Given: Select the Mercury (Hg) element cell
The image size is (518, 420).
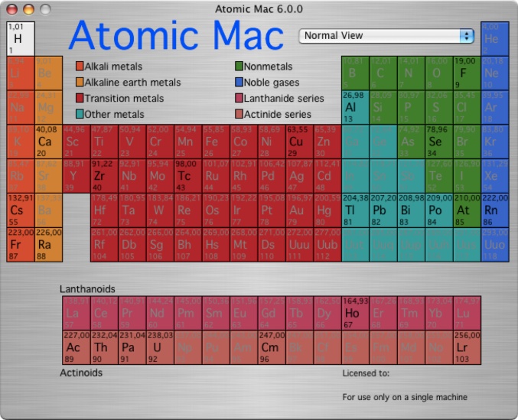Looking at the screenshot, I should [327, 210].
